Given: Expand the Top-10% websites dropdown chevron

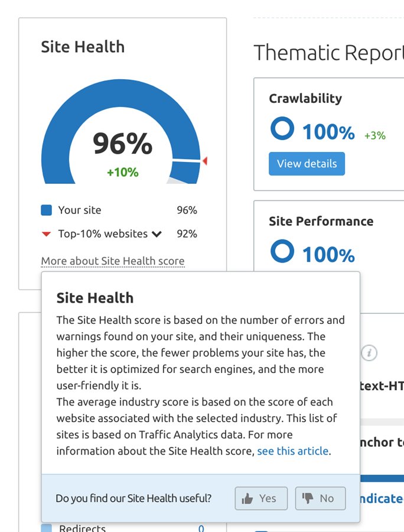Looking at the screenshot, I should click(157, 234).
